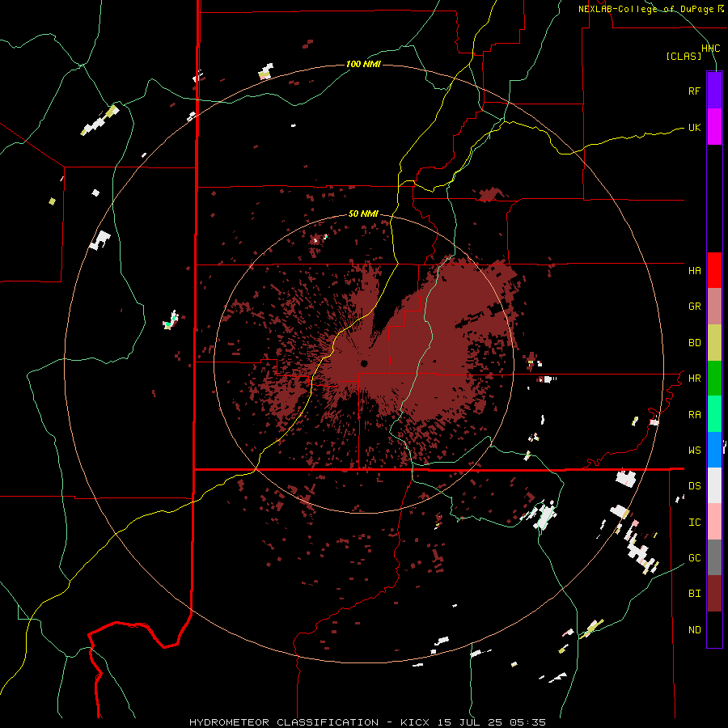Click the HA legend label

[694, 270]
